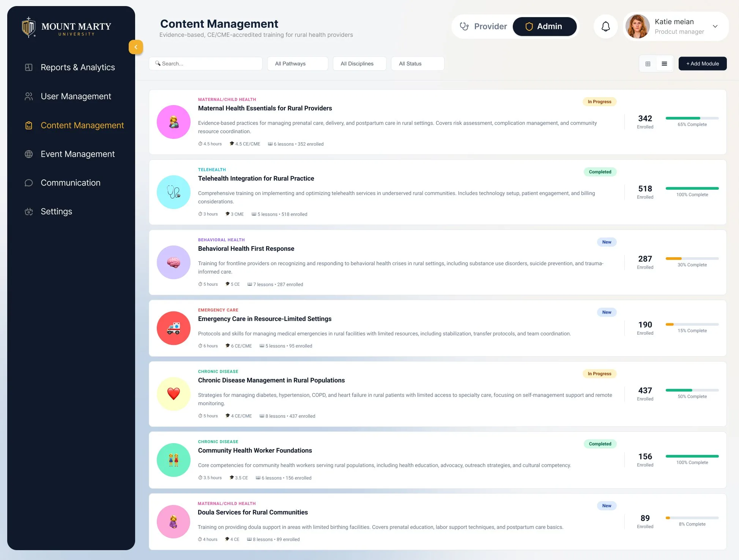Click the Settings gear icon in sidebar
Screen dimensions: 739x560
(x=28, y=212)
